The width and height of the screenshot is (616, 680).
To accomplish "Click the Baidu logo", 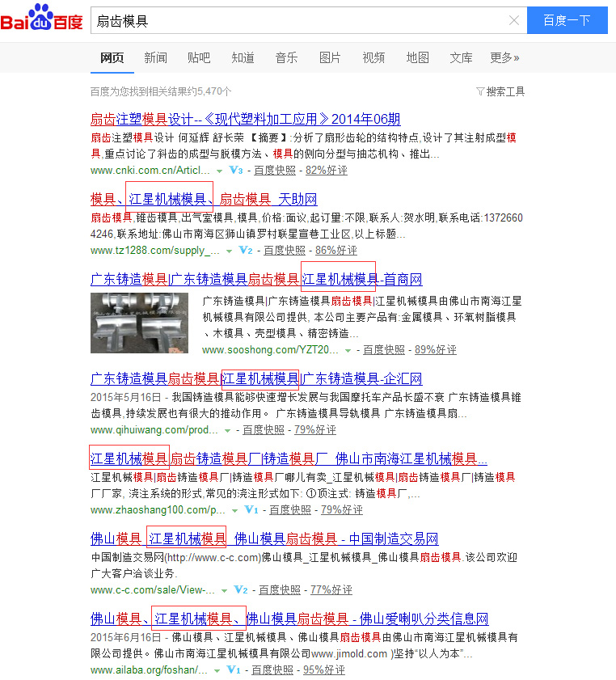I will [41, 18].
